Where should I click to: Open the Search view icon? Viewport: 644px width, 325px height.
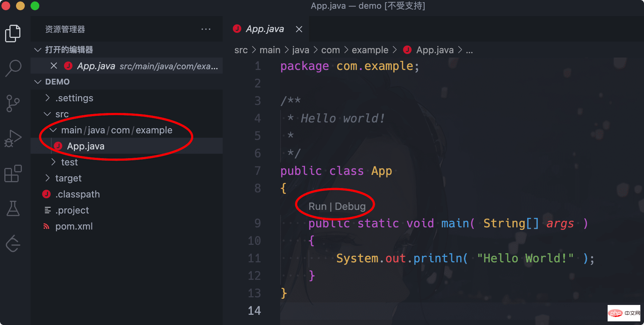[13, 68]
